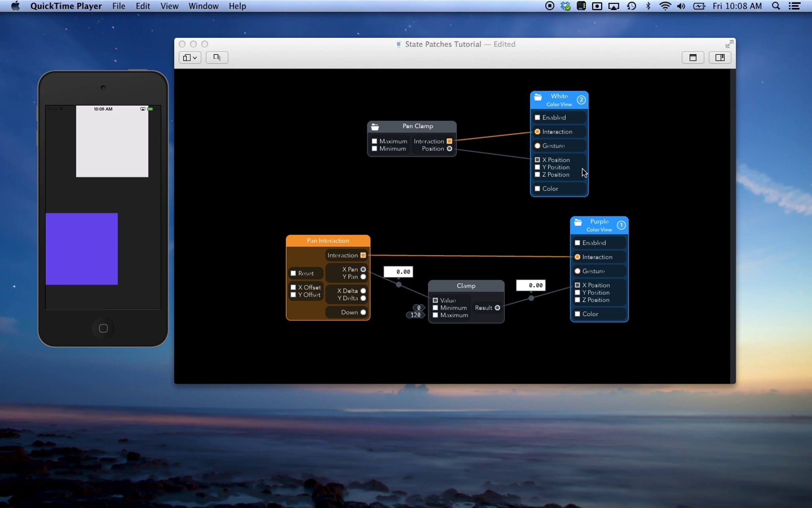The width and height of the screenshot is (812, 508).
Task: Click the number 1 badge on Purple patch
Action: [621, 225]
